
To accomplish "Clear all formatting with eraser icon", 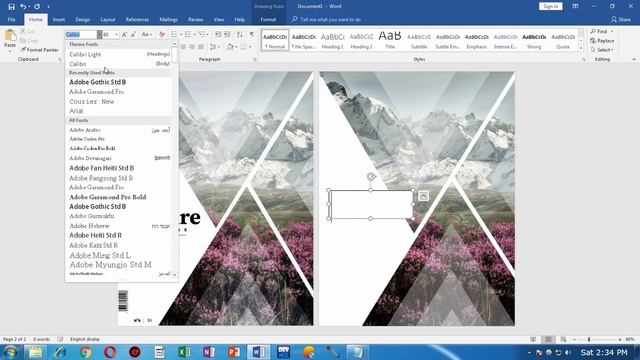I will 162,35.
